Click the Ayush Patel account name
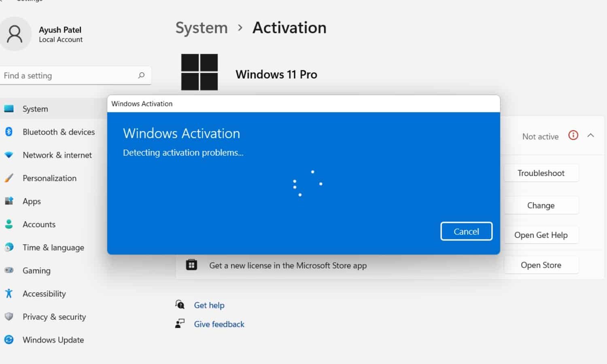 click(x=60, y=30)
